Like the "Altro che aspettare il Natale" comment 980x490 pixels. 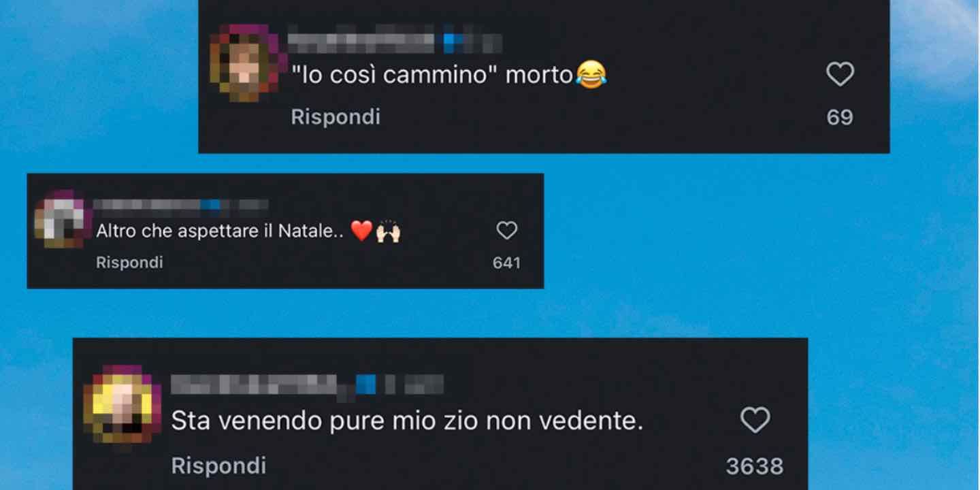tap(506, 231)
